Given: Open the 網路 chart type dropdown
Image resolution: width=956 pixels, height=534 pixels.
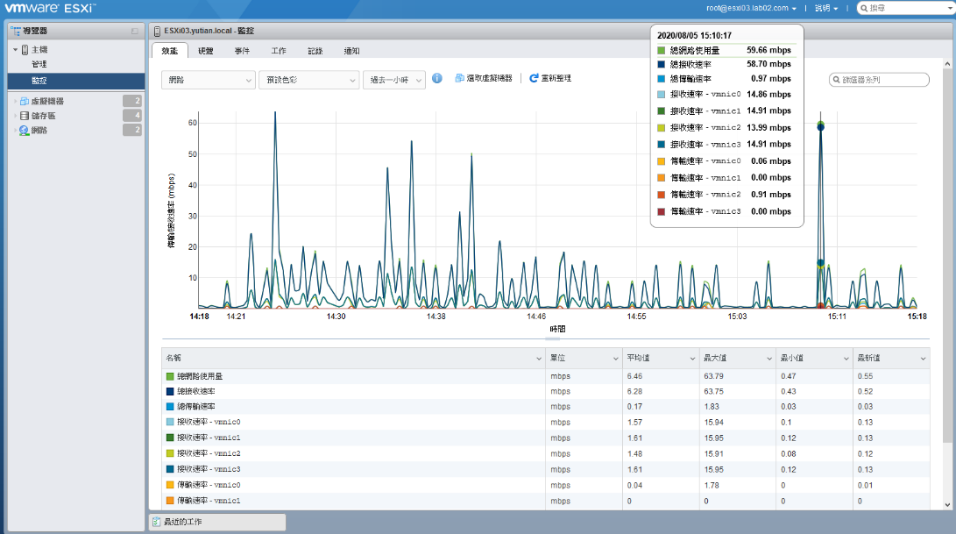Looking at the screenshot, I should 208,80.
